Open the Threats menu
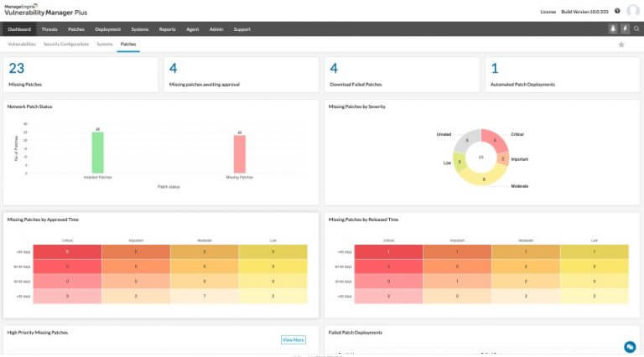644x357 pixels. point(49,29)
